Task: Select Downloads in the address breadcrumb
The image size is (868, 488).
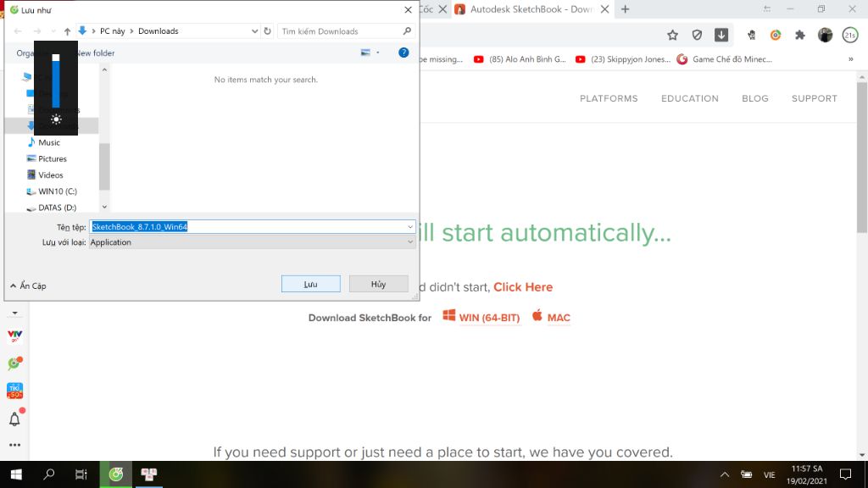Action: pos(159,31)
